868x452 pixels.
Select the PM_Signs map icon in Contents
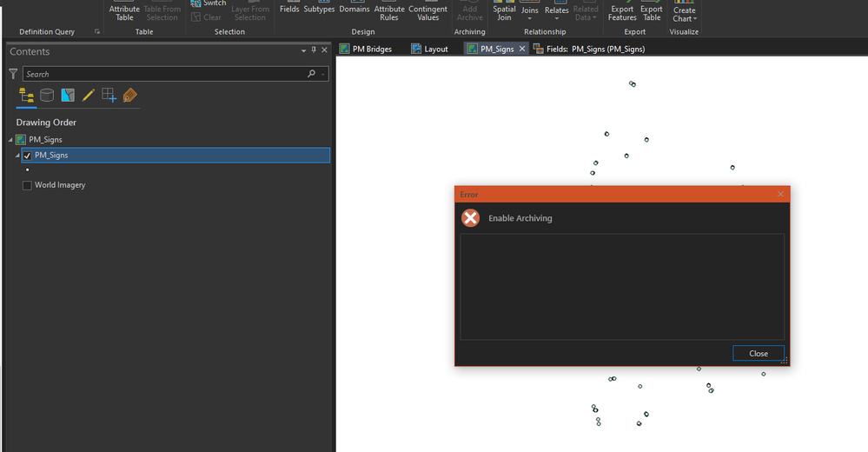pos(21,140)
